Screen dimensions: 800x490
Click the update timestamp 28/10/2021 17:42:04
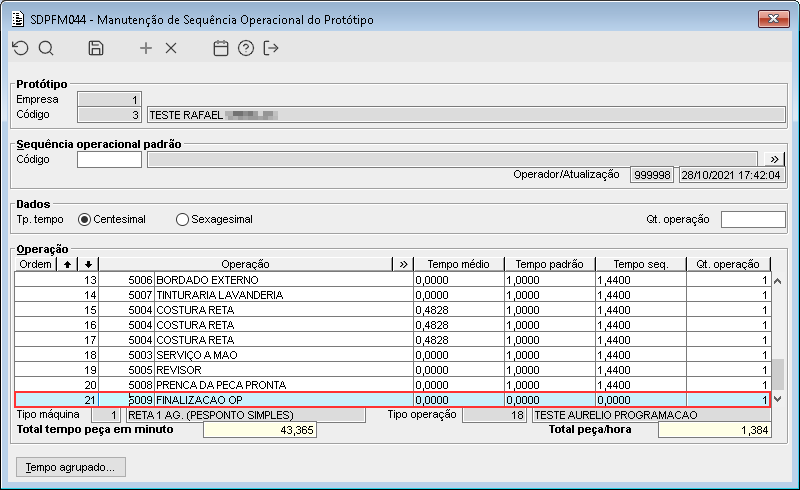(x=732, y=175)
